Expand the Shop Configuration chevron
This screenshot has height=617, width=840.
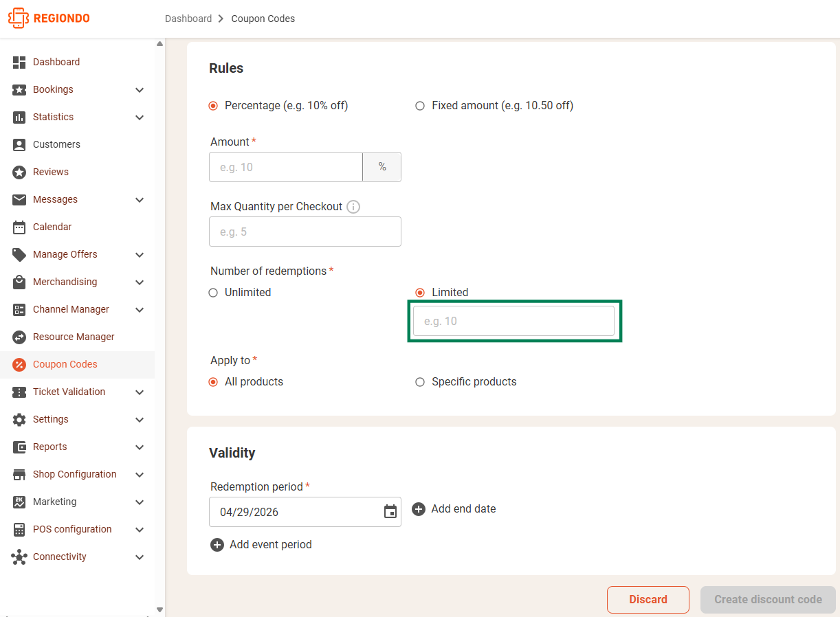140,475
